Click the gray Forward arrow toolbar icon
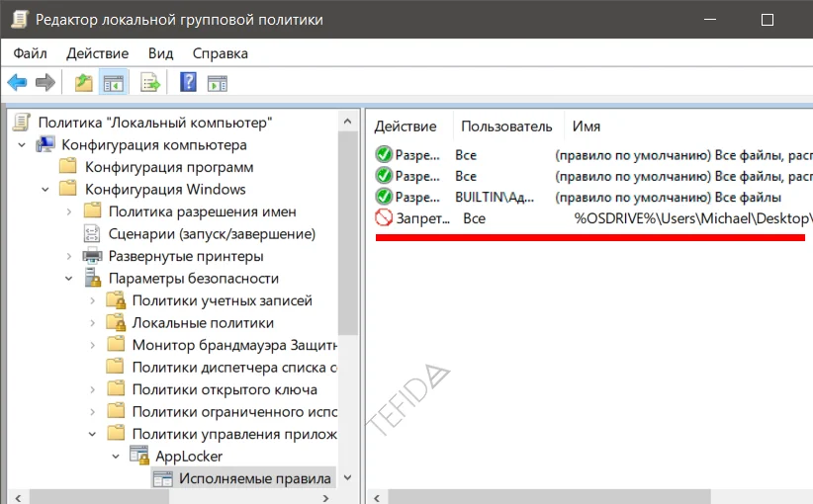The image size is (813, 504). click(x=45, y=82)
